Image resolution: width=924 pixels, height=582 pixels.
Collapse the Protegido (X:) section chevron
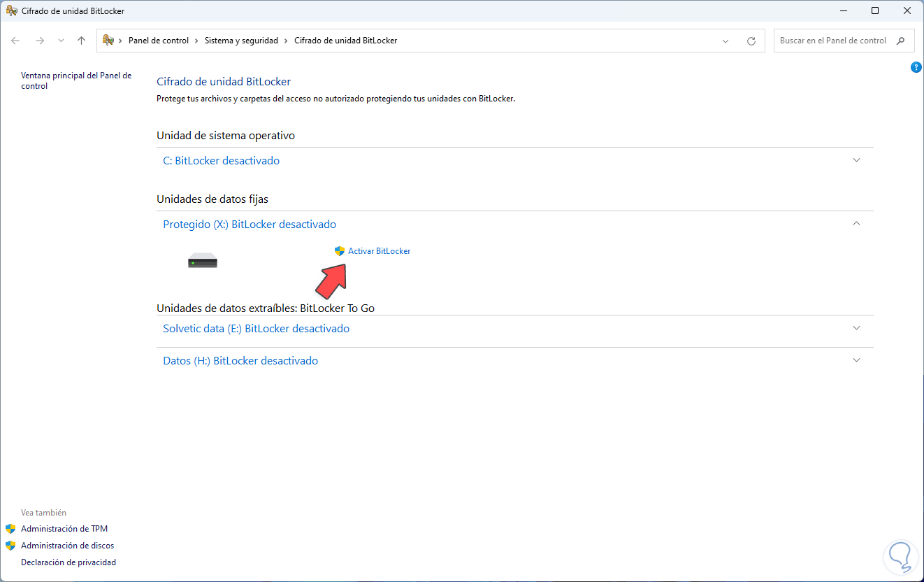pyautogui.click(x=857, y=224)
